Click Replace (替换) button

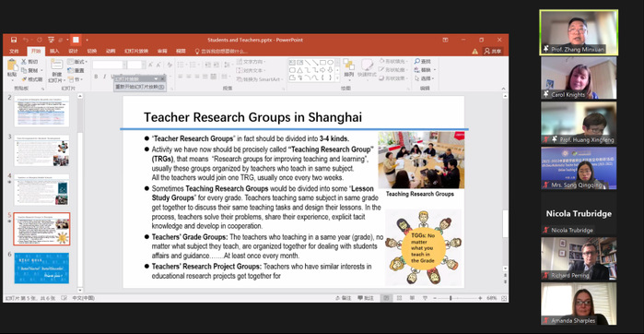[425, 70]
